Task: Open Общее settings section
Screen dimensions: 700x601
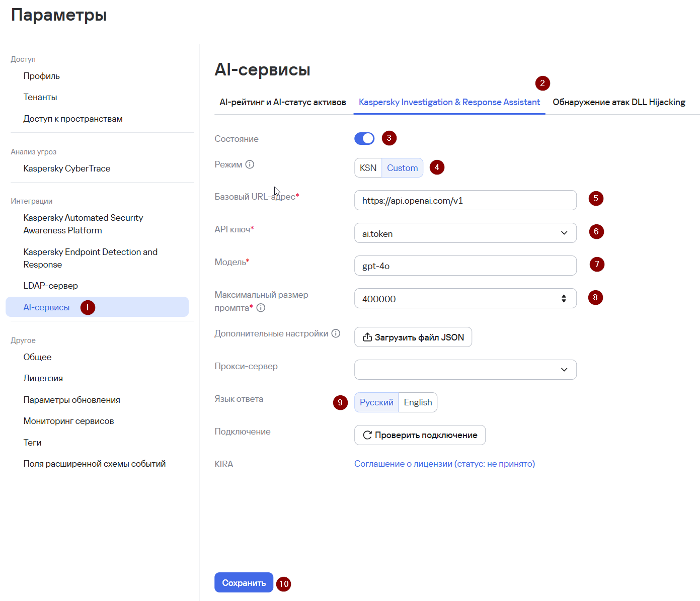Action: point(38,357)
